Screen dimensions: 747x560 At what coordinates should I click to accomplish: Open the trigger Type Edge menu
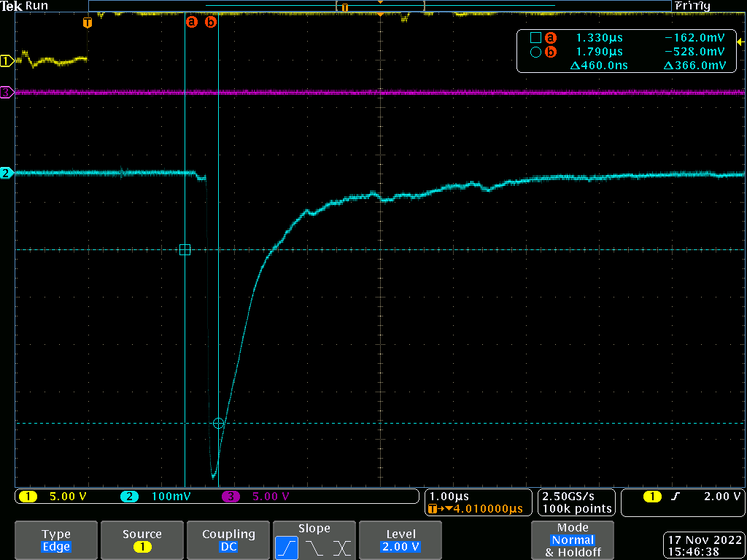tap(56, 540)
